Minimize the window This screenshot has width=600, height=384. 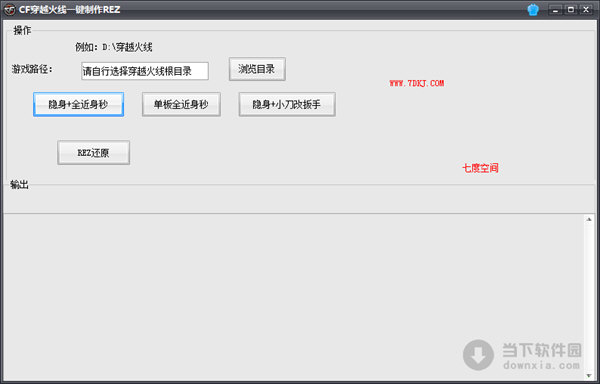(555, 10)
